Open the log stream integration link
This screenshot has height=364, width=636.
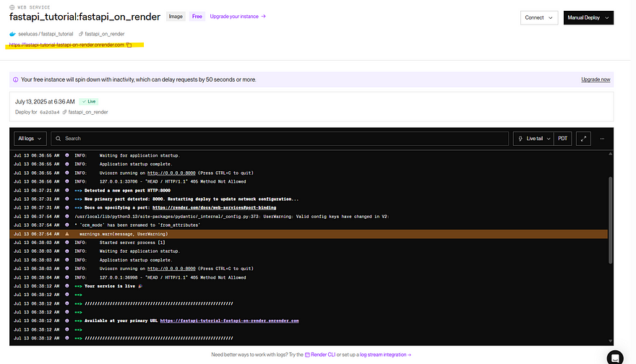[x=385, y=355]
